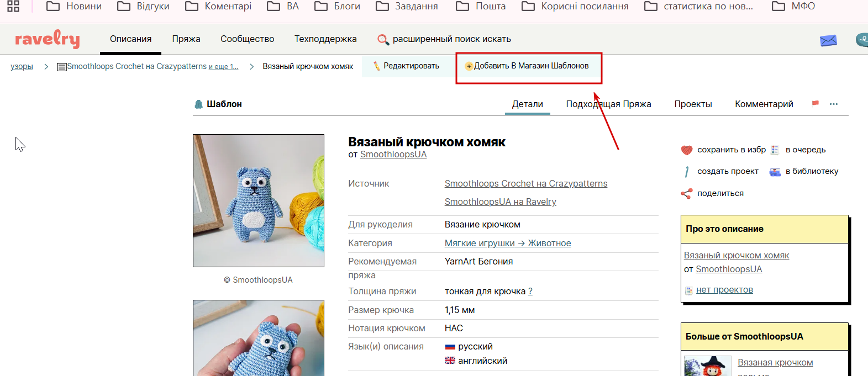
Task: Open the Техподдержка menu
Action: [325, 39]
